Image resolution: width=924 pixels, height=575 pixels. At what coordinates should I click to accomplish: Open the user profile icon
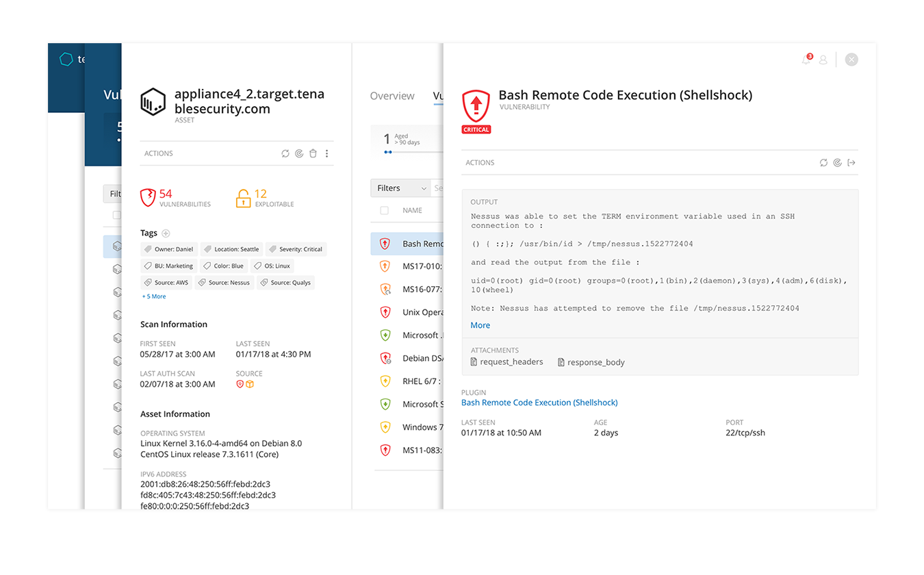click(823, 60)
